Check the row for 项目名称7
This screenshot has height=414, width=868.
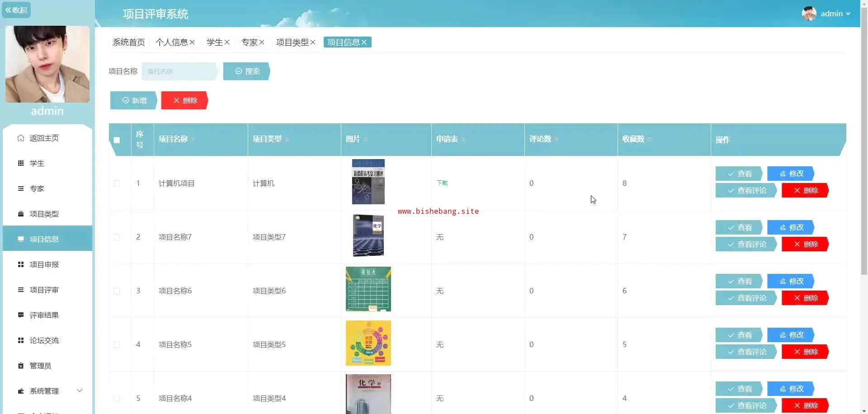tap(117, 237)
